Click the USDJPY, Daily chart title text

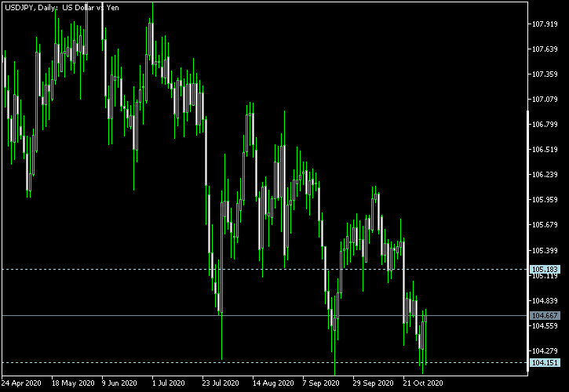(62, 8)
